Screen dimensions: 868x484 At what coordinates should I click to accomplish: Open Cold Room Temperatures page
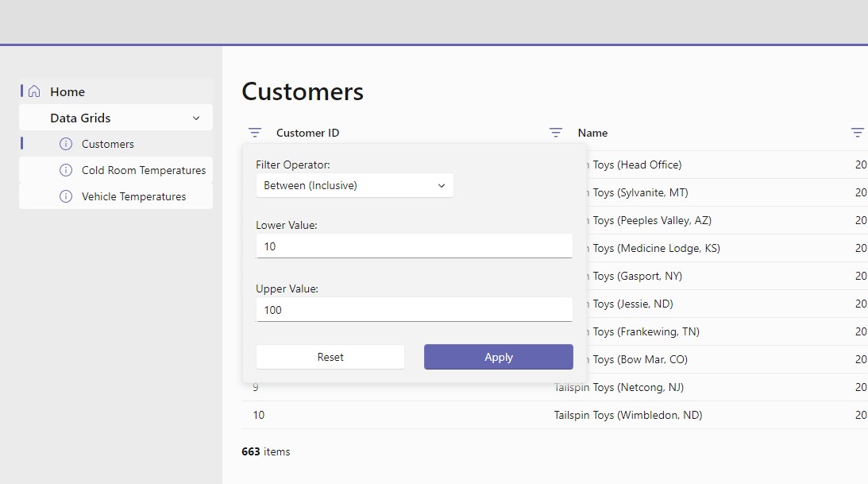click(x=144, y=170)
